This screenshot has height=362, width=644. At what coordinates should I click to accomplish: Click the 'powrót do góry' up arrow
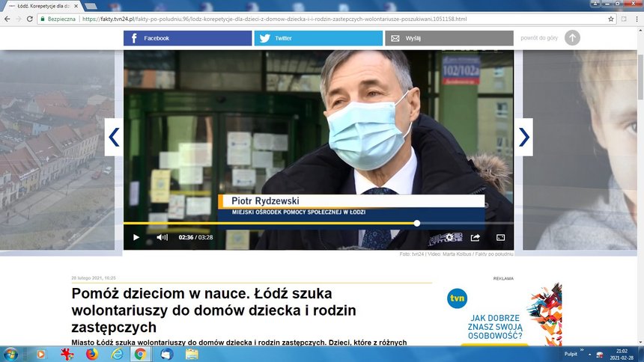pos(572,37)
